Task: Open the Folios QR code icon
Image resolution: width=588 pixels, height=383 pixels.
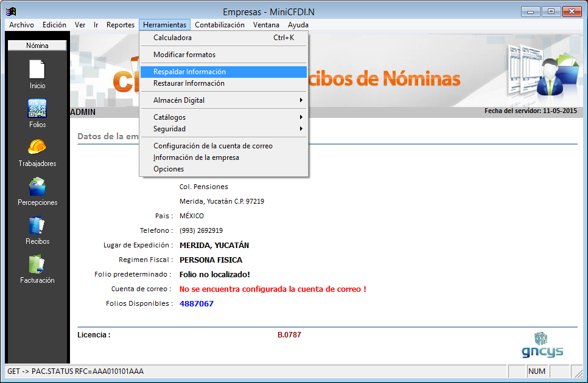Action: tap(37, 109)
